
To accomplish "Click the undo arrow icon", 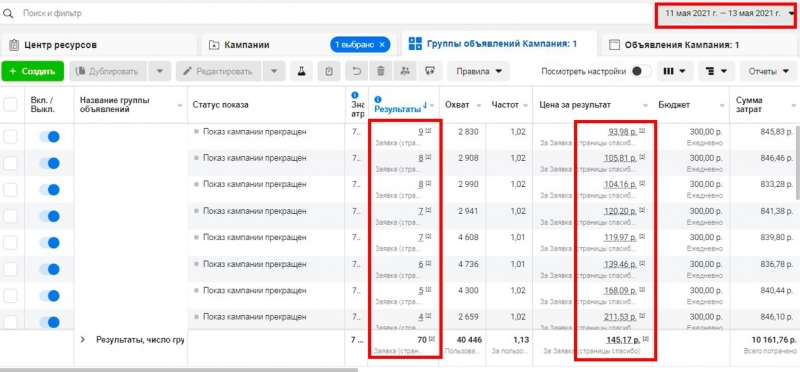I will point(357,71).
